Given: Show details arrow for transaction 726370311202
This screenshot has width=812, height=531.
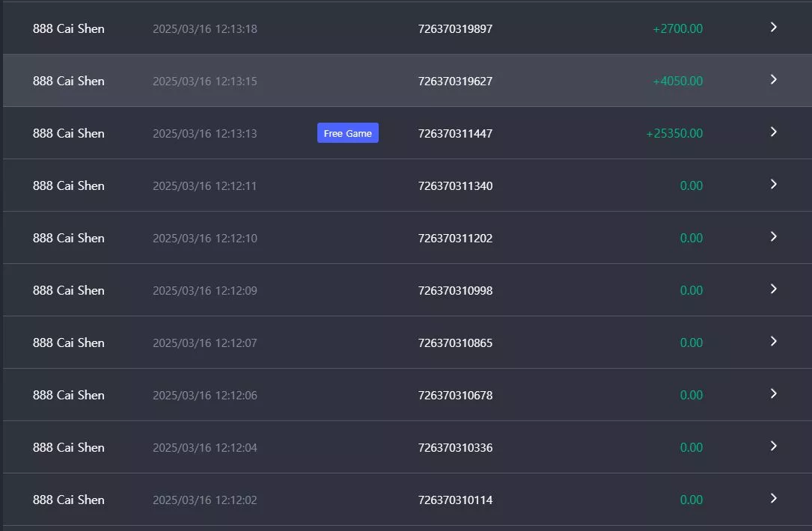Looking at the screenshot, I should tap(773, 236).
